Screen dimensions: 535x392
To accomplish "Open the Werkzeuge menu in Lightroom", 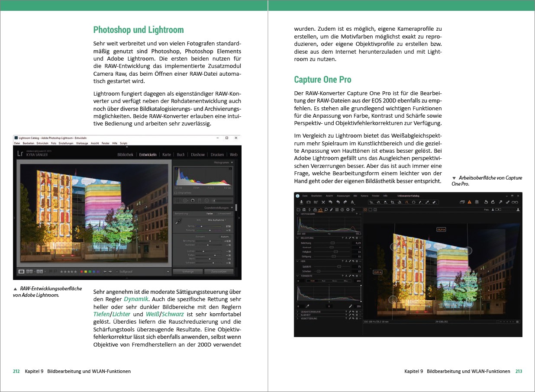I will point(82,143).
